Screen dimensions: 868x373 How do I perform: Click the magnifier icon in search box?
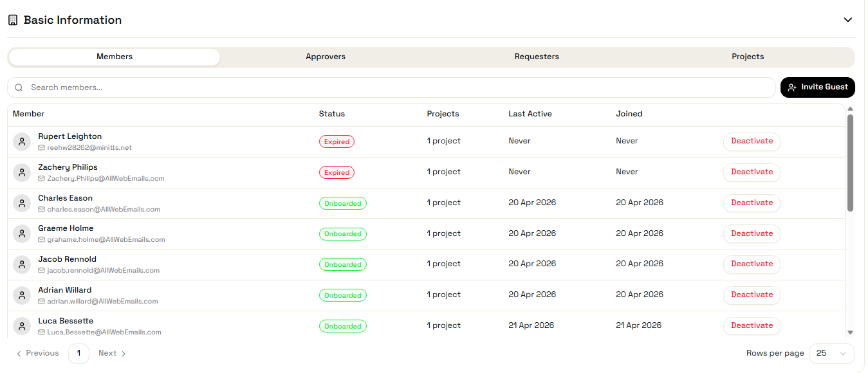(19, 87)
